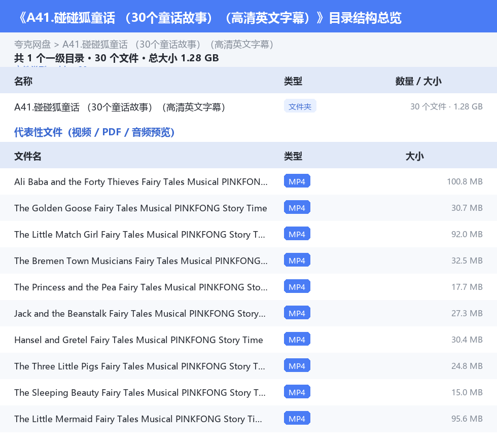Click the MP4 badge for The Little Mermaid
This screenshot has width=497, height=448.
297,418
